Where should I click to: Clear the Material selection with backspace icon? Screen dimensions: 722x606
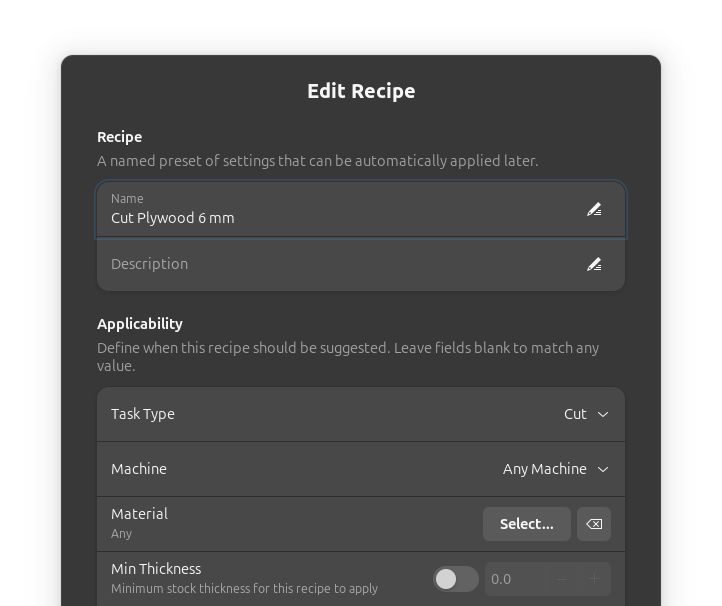(x=594, y=524)
